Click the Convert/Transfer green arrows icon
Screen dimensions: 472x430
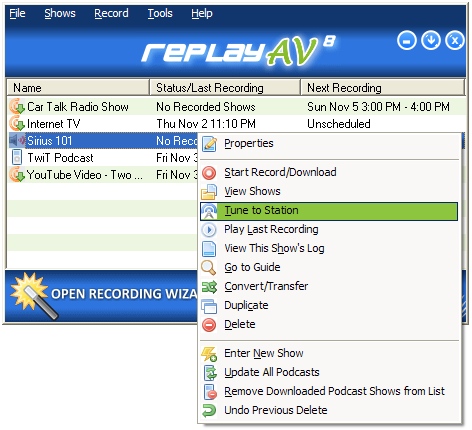pos(209,287)
